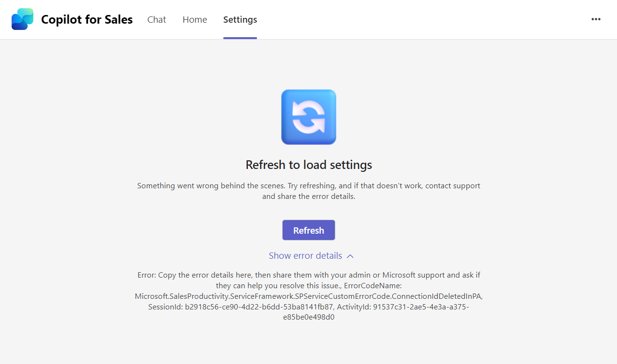Switch to the Chat tab
Screen dimensions: 617x364
(156, 19)
